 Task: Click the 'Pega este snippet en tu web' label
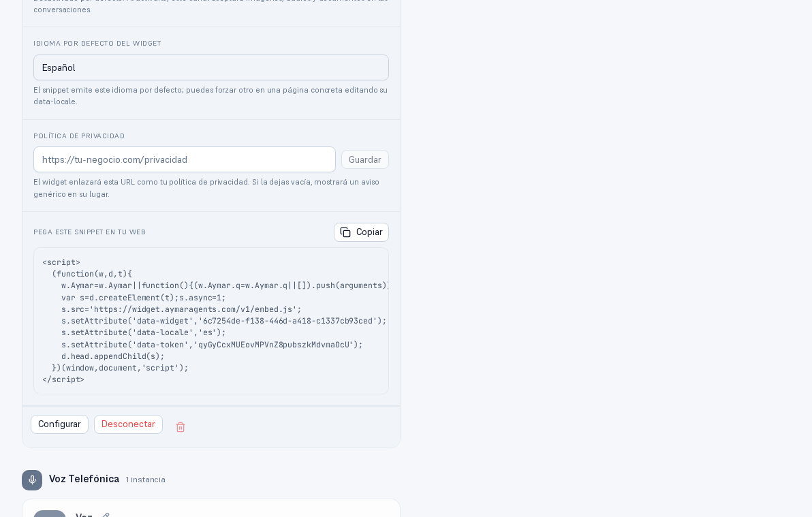tap(90, 232)
